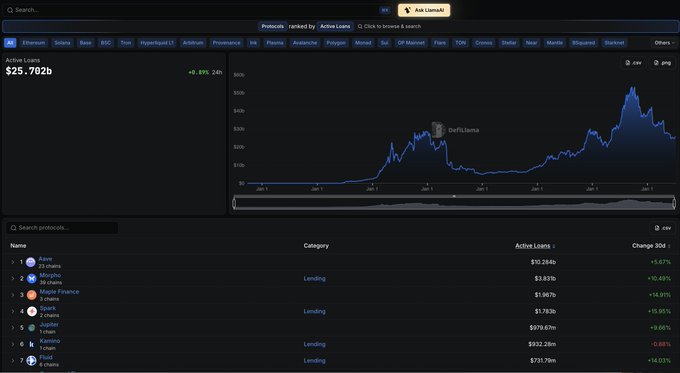Filter by Polygon chain
The width and height of the screenshot is (680, 373).
[336, 43]
